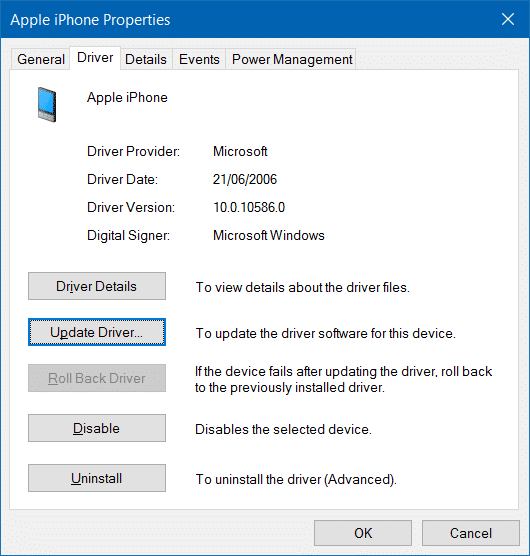The image size is (530, 556).
Task: Click "To view details about the driver files."
Action: (303, 288)
